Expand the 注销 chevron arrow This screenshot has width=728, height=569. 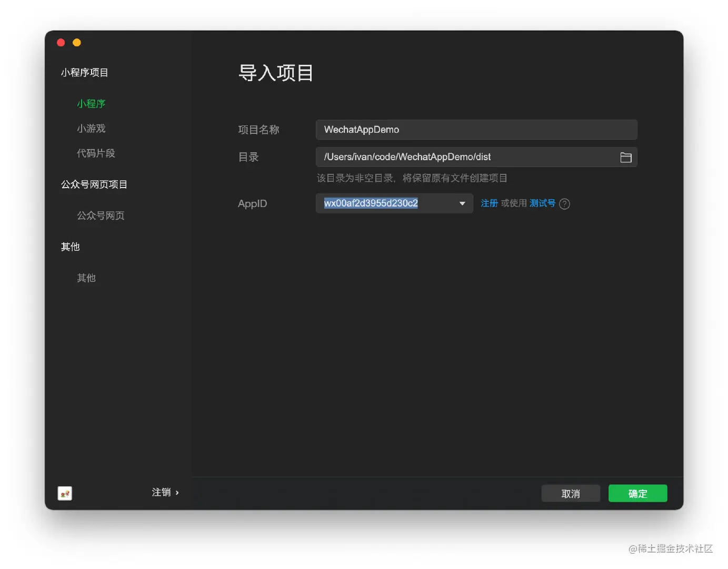(x=177, y=493)
